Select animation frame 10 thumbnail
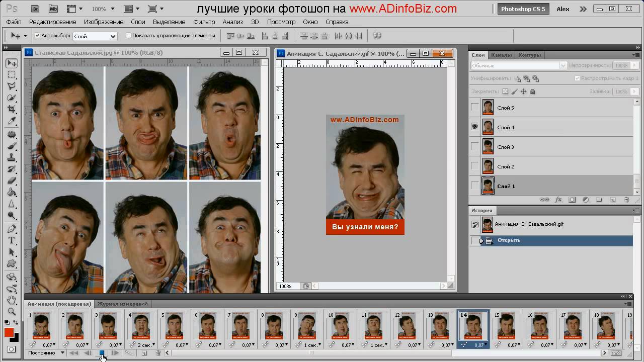 (x=340, y=326)
